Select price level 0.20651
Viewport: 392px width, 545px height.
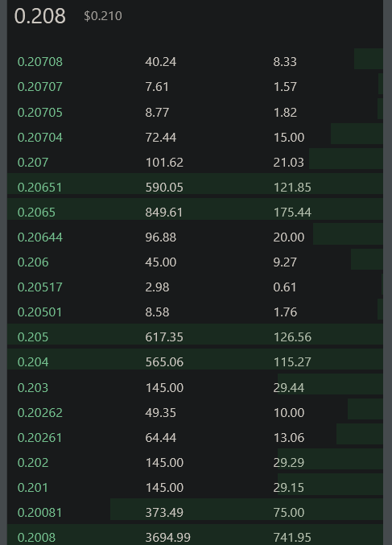[39, 188]
